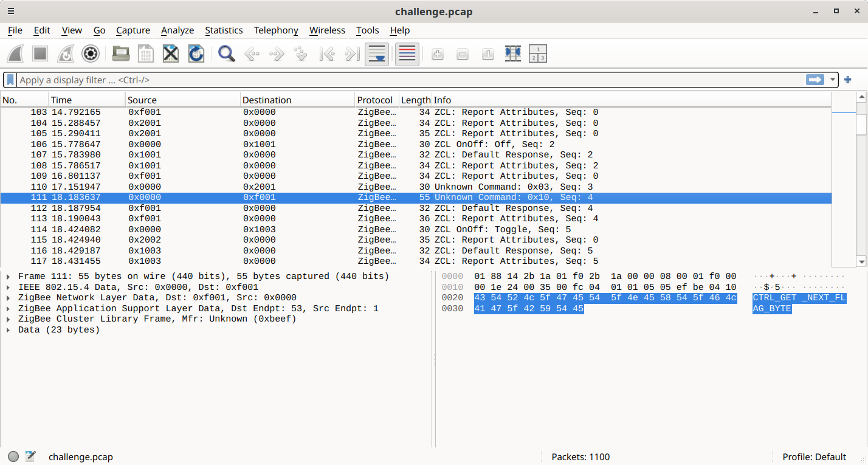The height and width of the screenshot is (465, 868).
Task: Open the Capture Options gear icon
Action: click(90, 53)
